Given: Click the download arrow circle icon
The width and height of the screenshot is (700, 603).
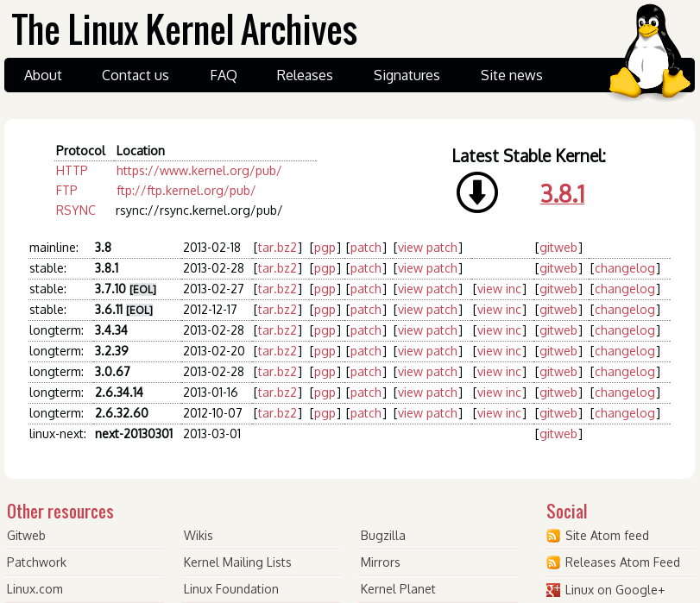Looking at the screenshot, I should tap(476, 192).
